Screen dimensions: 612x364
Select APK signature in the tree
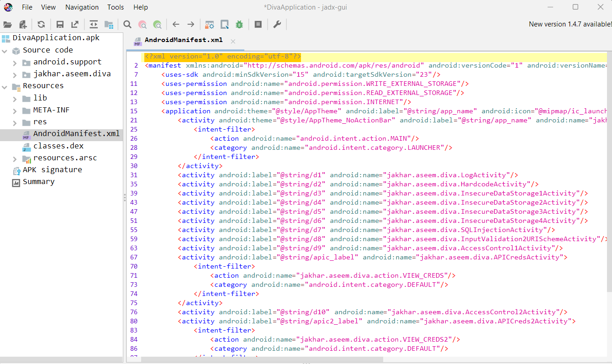pos(52,169)
